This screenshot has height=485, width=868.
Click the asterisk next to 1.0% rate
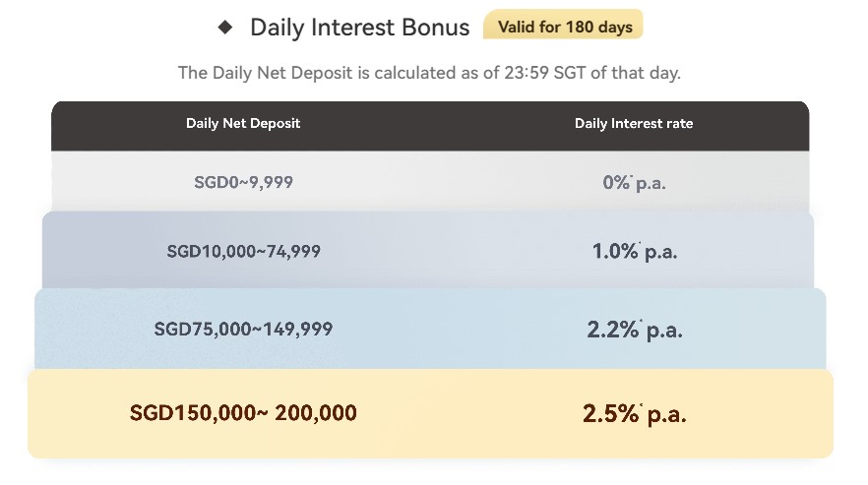[x=644, y=244]
